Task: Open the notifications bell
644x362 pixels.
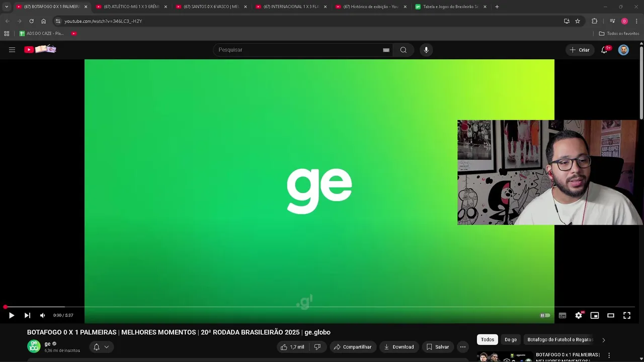Action: pos(605,50)
